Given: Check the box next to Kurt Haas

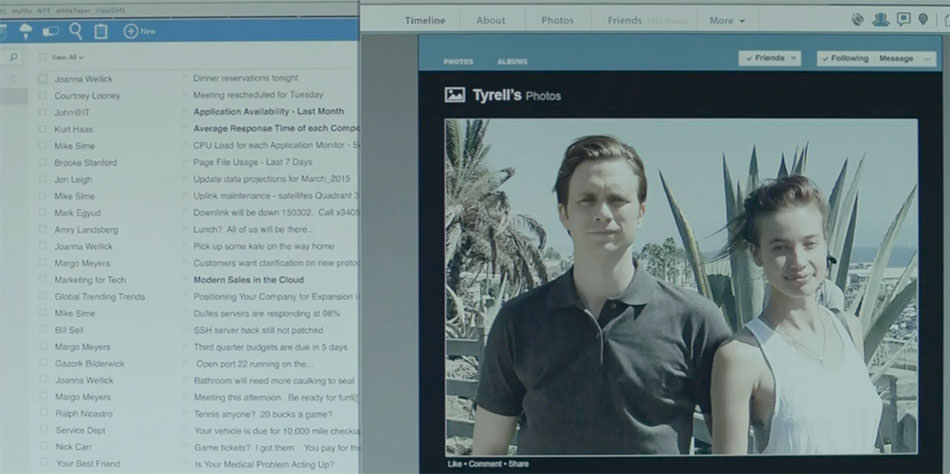Looking at the screenshot, I should click(42, 129).
